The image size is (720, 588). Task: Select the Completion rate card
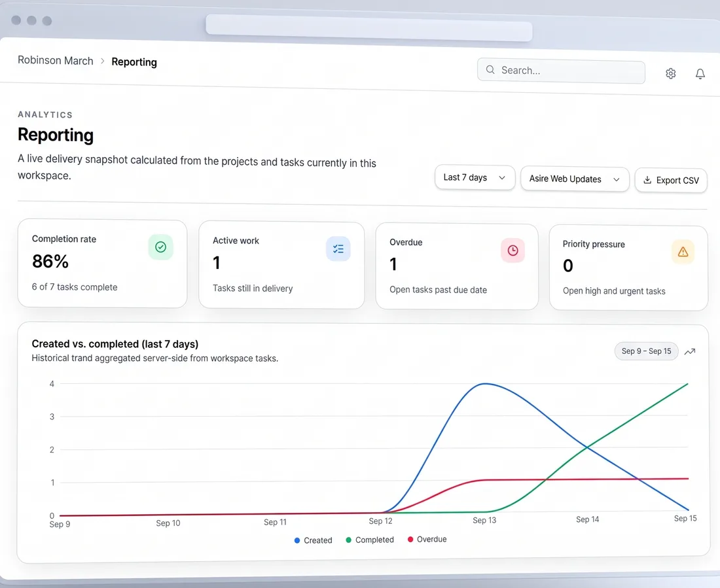tap(102, 264)
